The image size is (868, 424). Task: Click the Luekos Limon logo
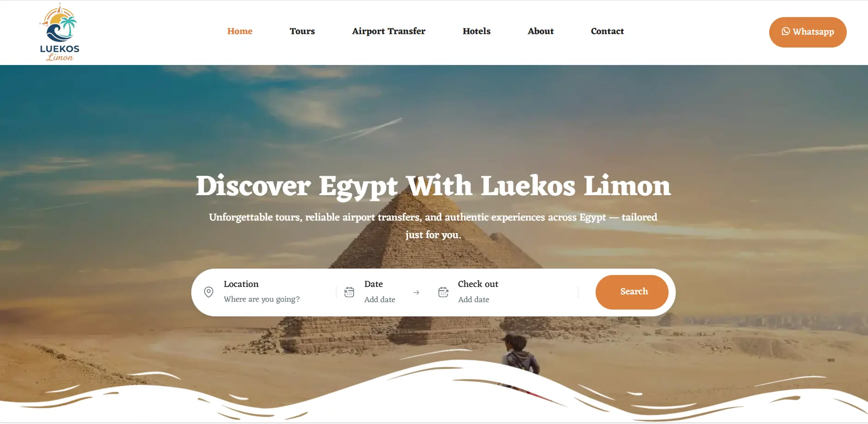pos(60,32)
